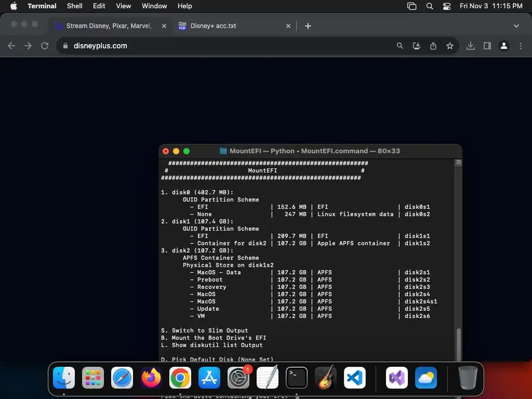
Task: Click 'S. Switch to Slim Output' line
Action: (205, 330)
